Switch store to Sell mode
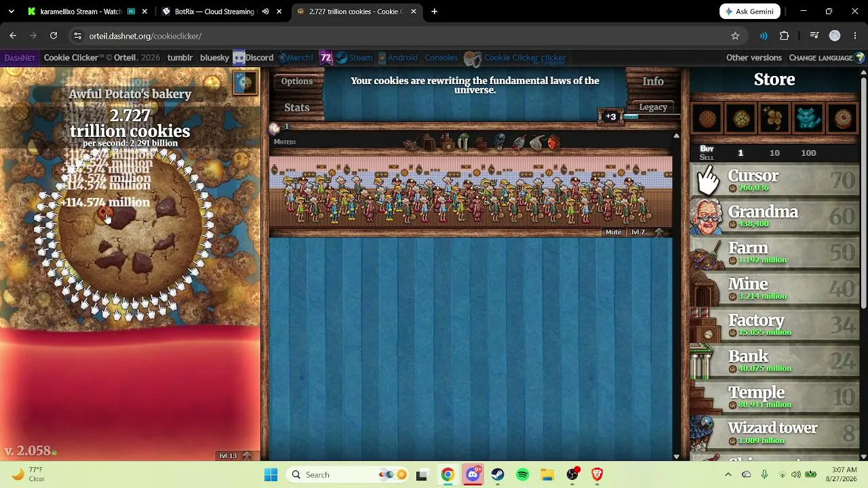Image resolution: width=868 pixels, height=488 pixels. (707, 157)
